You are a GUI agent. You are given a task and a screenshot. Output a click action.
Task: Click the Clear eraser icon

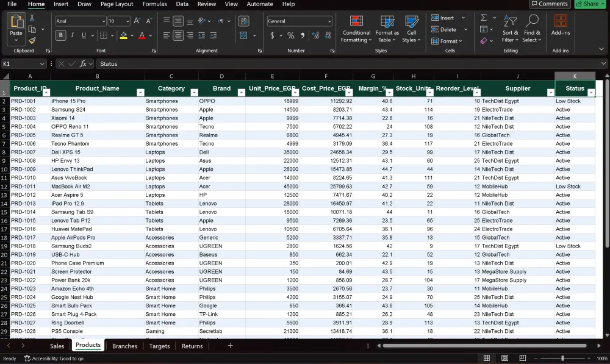point(484,40)
